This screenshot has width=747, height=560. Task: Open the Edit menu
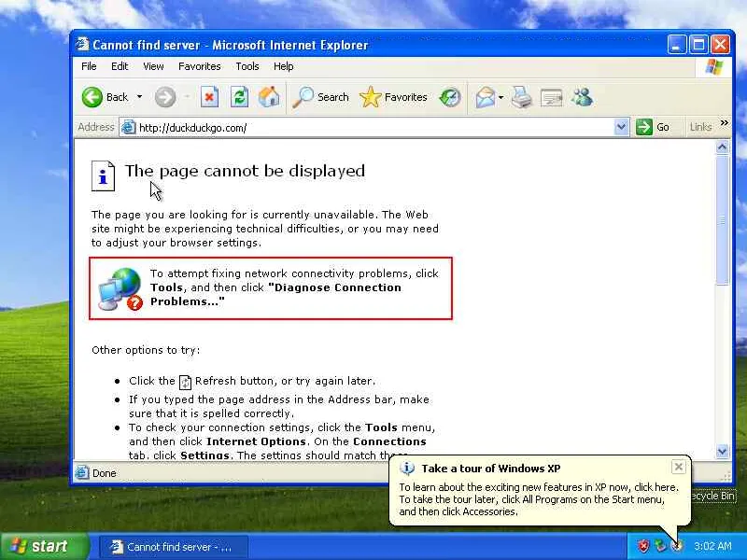coord(120,66)
